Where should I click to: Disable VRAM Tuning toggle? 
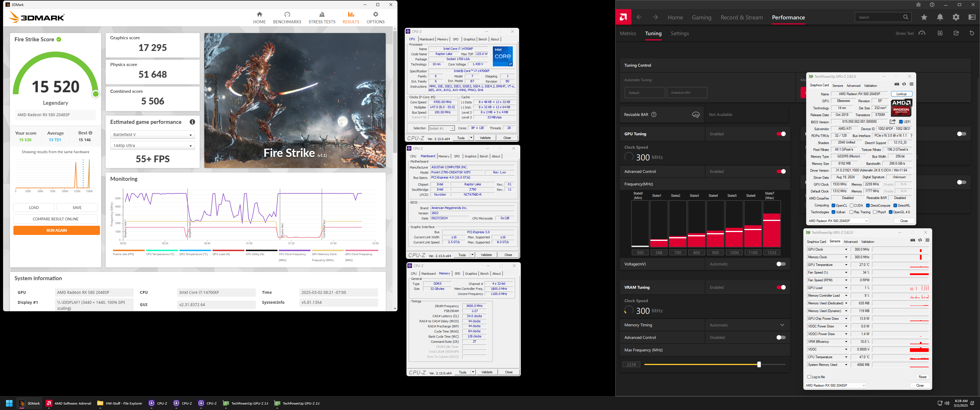tap(781, 288)
